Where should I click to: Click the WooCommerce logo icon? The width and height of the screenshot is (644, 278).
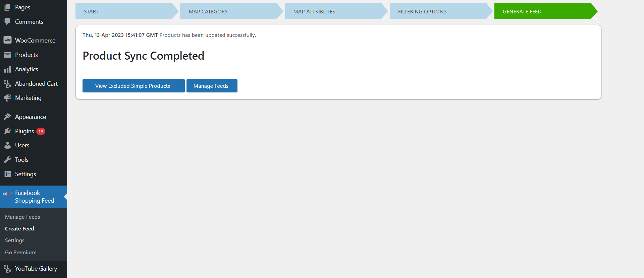pyautogui.click(x=7, y=40)
